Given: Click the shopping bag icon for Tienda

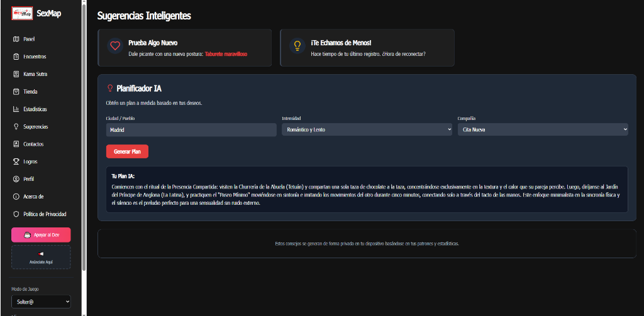Looking at the screenshot, I should tap(16, 92).
